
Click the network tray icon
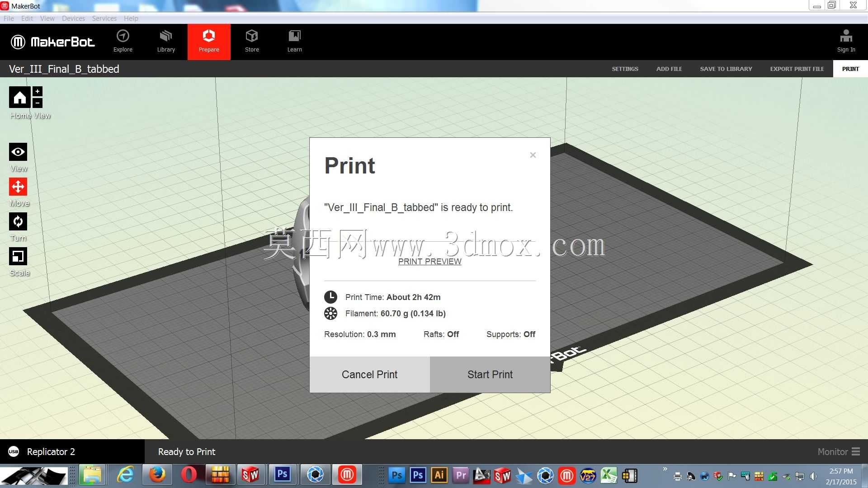pos(800,476)
